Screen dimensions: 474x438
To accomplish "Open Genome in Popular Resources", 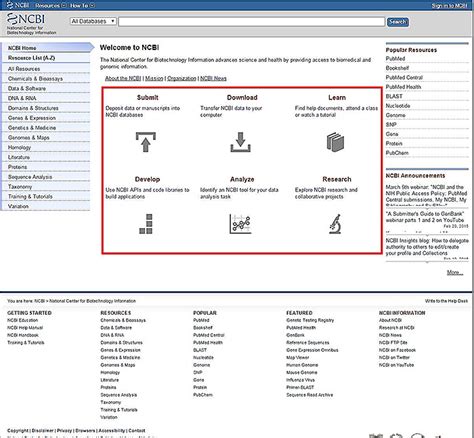I will coord(395,115).
